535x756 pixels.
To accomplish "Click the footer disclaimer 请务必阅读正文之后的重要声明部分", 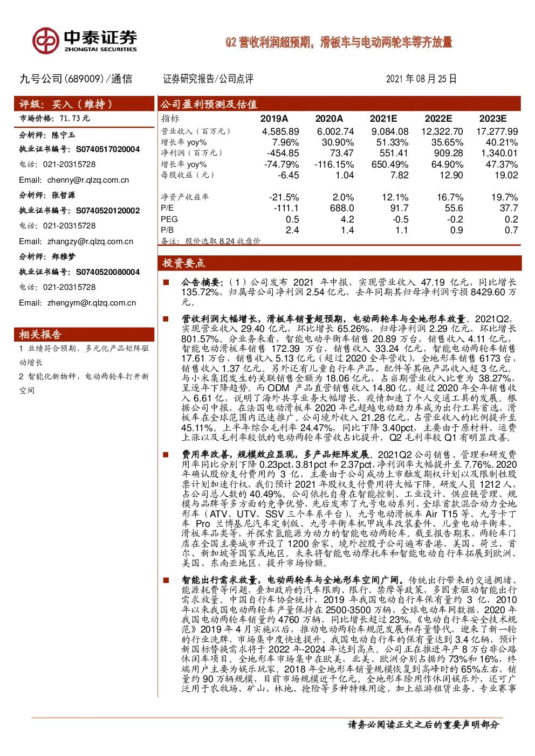I will click(423, 725).
